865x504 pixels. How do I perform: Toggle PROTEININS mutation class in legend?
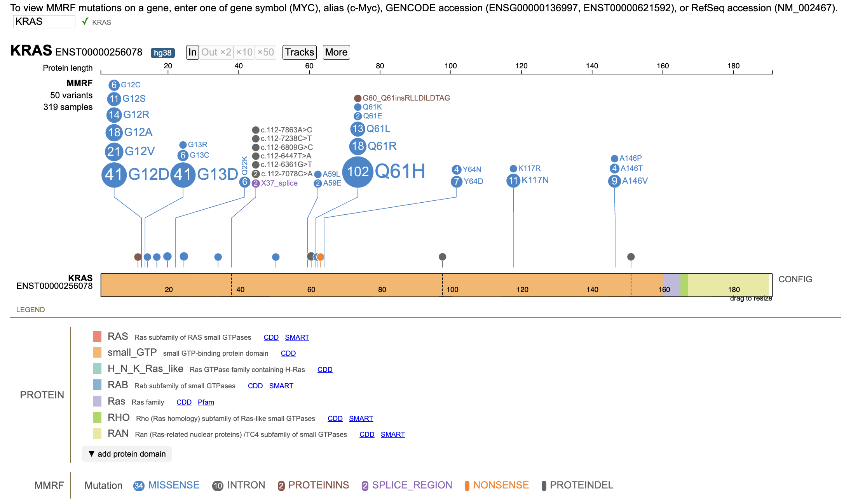[x=313, y=485]
